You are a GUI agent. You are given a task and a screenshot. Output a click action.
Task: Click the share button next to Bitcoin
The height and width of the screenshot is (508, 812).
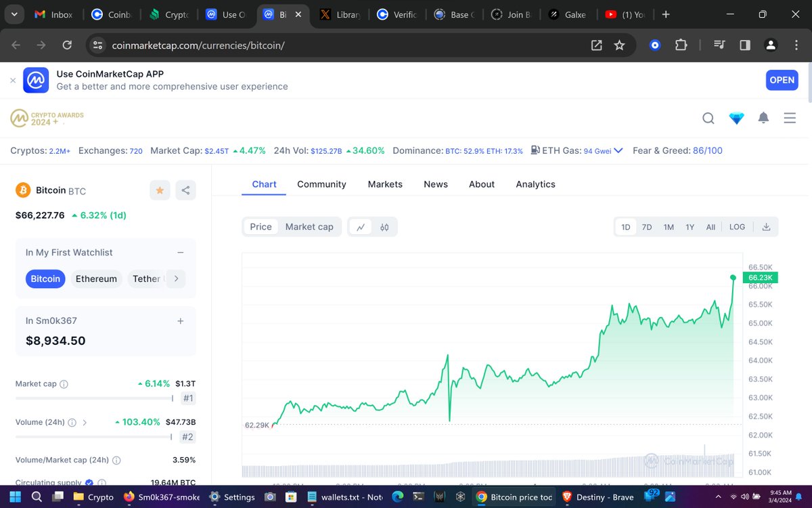pyautogui.click(x=185, y=190)
